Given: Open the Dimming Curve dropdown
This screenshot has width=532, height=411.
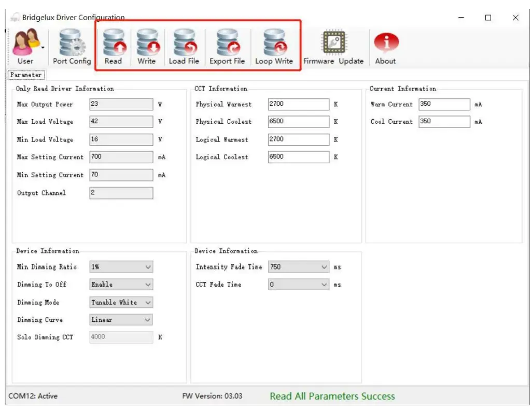Looking at the screenshot, I should pyautogui.click(x=121, y=320).
